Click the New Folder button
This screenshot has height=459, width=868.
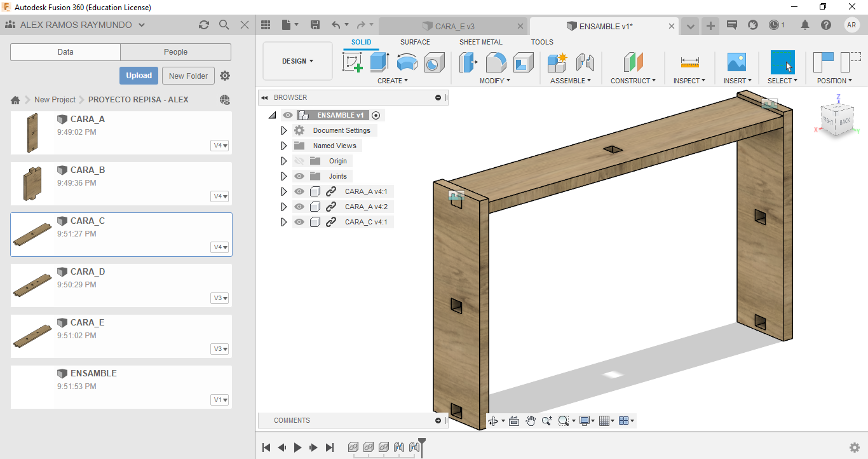click(188, 76)
